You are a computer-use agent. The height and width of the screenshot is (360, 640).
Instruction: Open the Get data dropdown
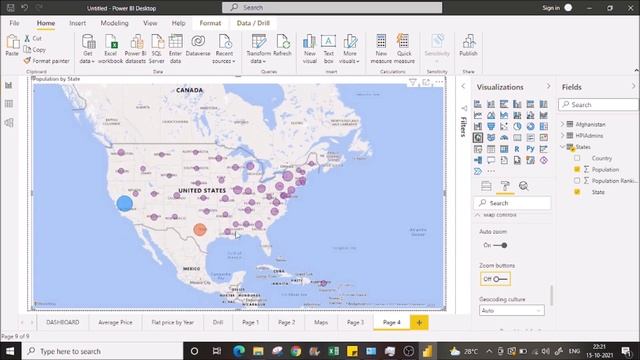[x=87, y=49]
